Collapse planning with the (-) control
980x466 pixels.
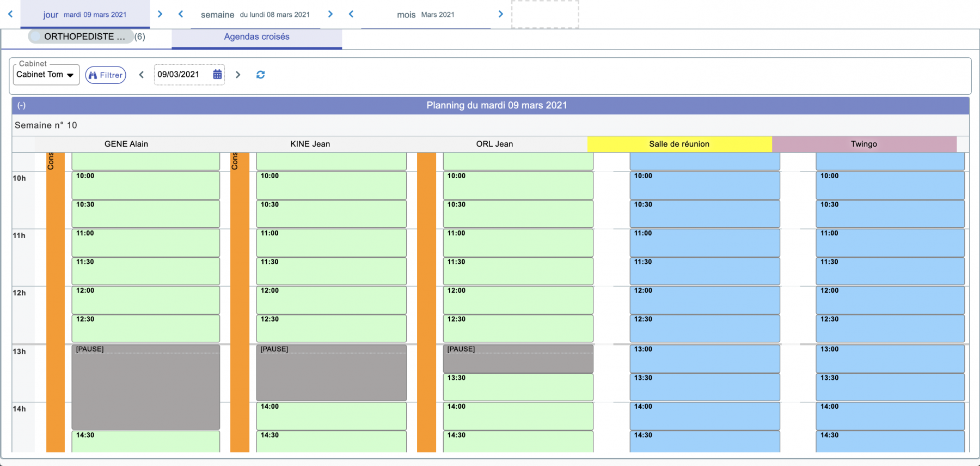pos(21,106)
